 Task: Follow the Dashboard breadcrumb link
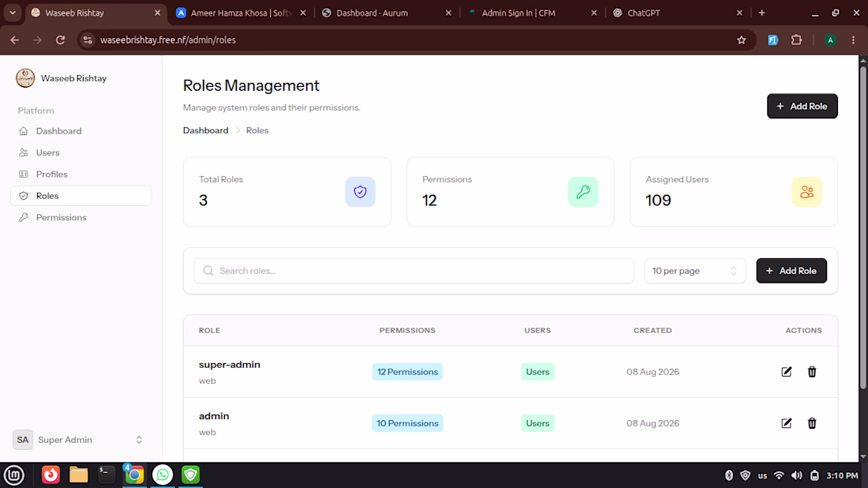click(x=205, y=131)
